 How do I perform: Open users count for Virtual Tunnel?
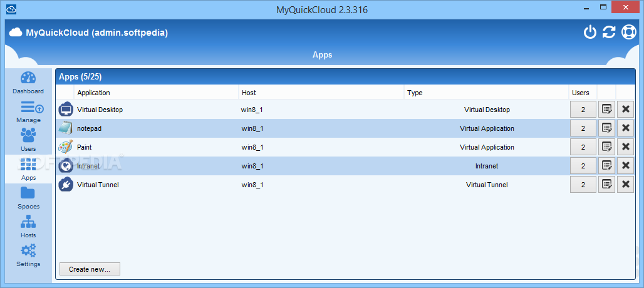(x=583, y=185)
